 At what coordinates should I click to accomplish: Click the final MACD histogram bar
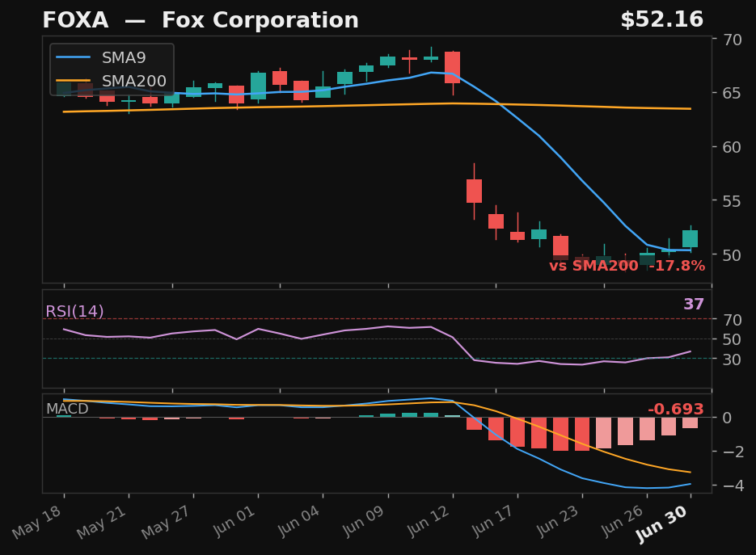(690, 423)
